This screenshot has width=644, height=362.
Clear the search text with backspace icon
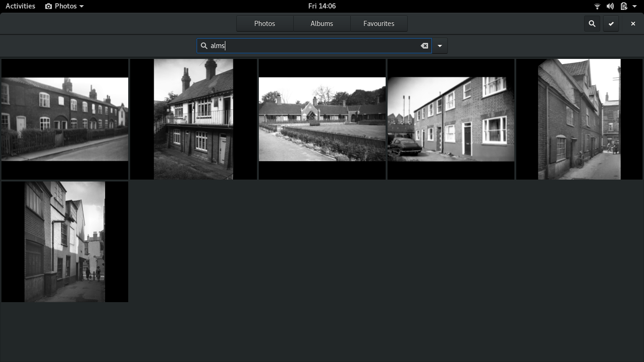[424, 46]
